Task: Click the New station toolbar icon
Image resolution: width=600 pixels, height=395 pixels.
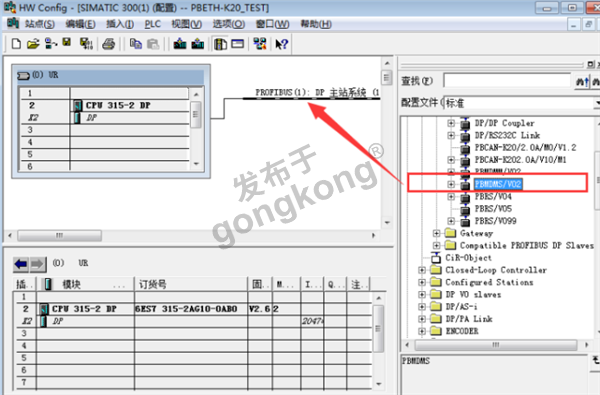Action: 16,44
